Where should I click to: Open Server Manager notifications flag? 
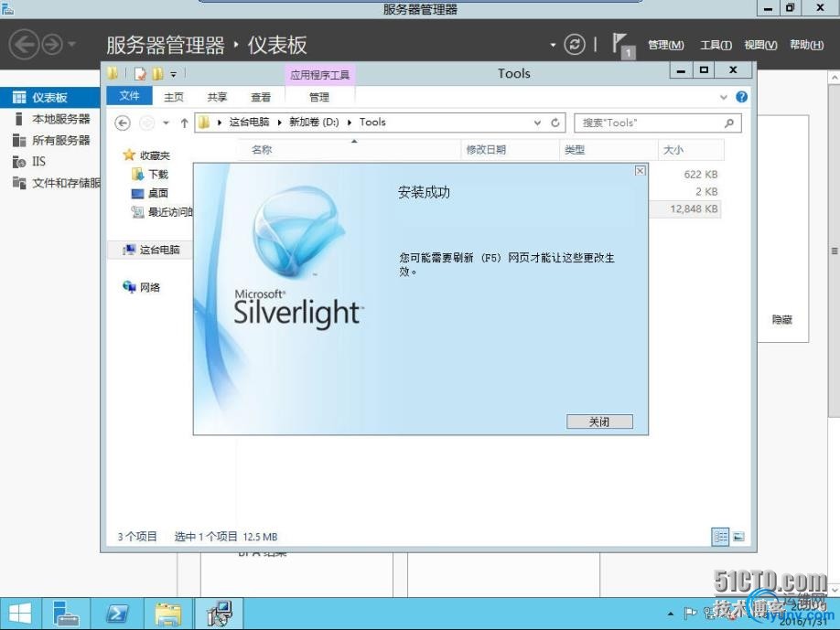pos(622,46)
